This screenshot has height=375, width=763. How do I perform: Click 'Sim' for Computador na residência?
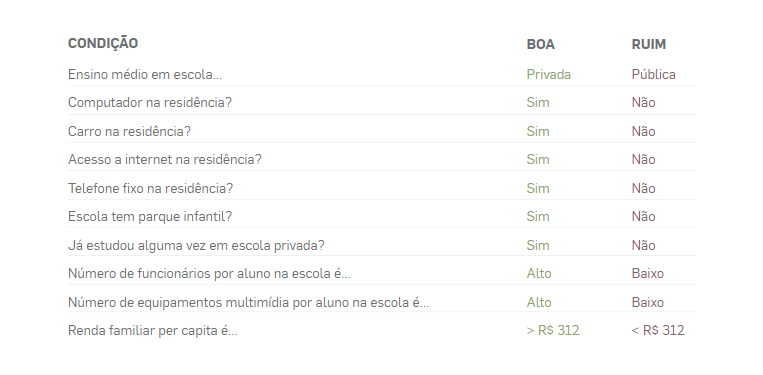(x=538, y=103)
